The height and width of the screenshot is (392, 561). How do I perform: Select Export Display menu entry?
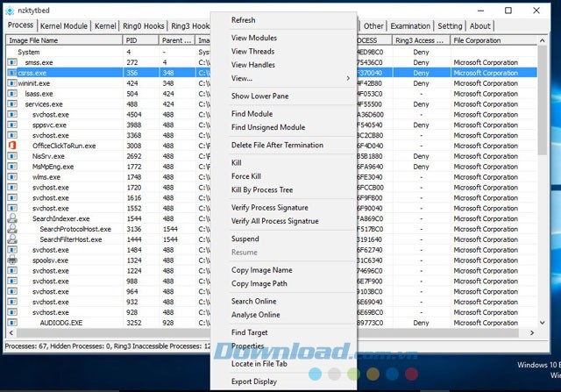(253, 381)
